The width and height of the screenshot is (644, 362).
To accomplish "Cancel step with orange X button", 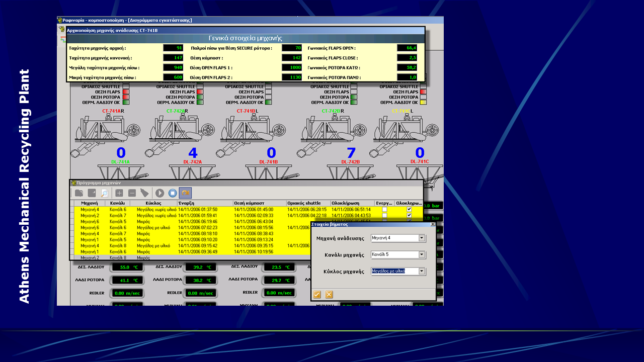I will [329, 295].
